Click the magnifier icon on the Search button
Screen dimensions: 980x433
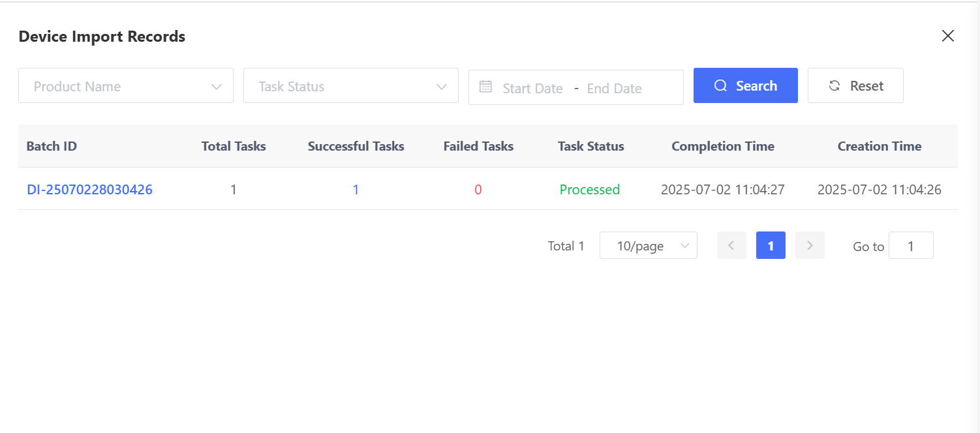coord(720,86)
